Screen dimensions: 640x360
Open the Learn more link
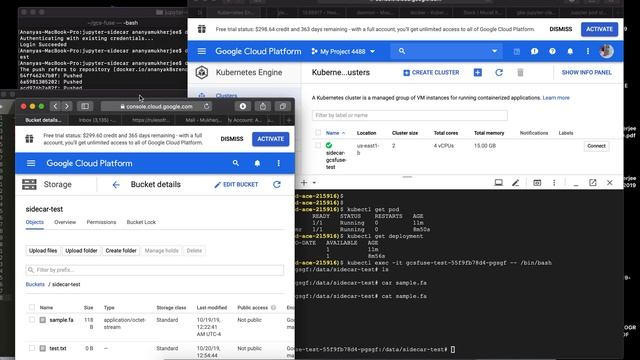[556, 98]
